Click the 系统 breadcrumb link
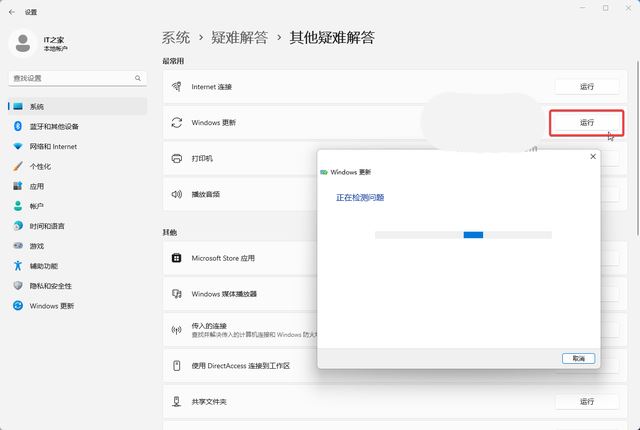 (176, 37)
